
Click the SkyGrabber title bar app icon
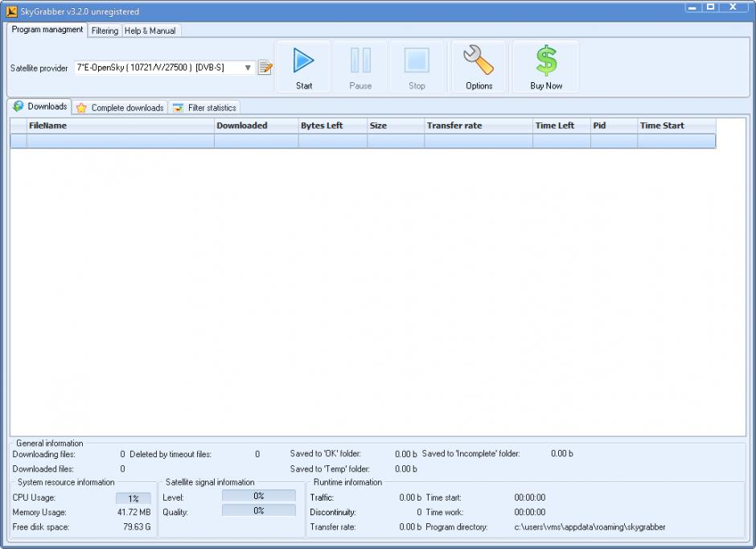click(x=11, y=11)
